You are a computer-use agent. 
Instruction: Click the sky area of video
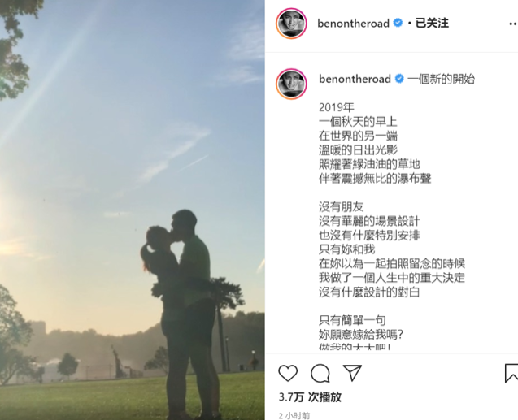pos(132,83)
